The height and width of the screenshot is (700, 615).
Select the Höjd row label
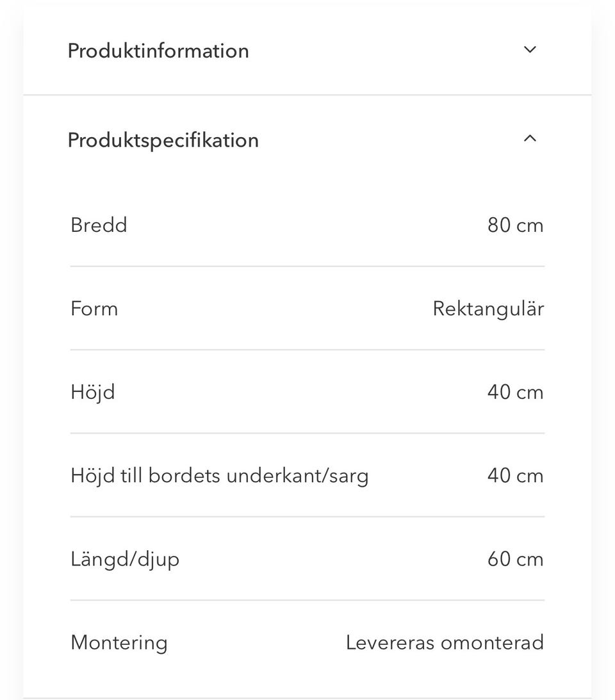coord(93,392)
